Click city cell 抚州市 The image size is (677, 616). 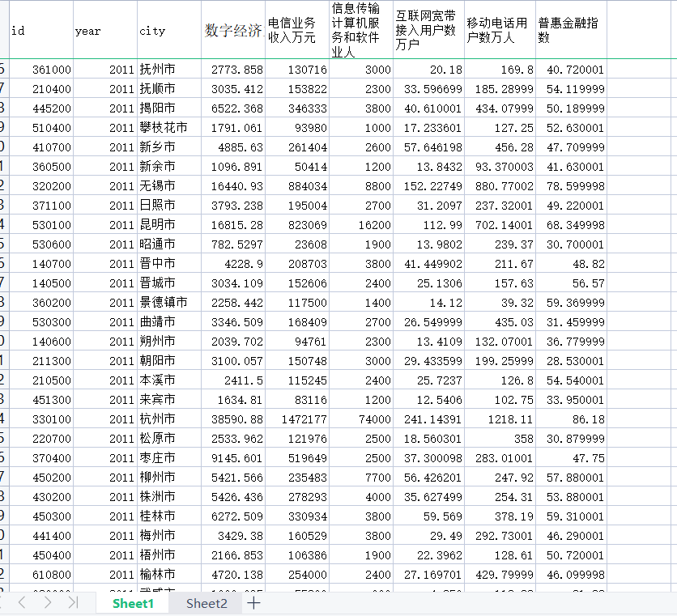click(x=169, y=69)
